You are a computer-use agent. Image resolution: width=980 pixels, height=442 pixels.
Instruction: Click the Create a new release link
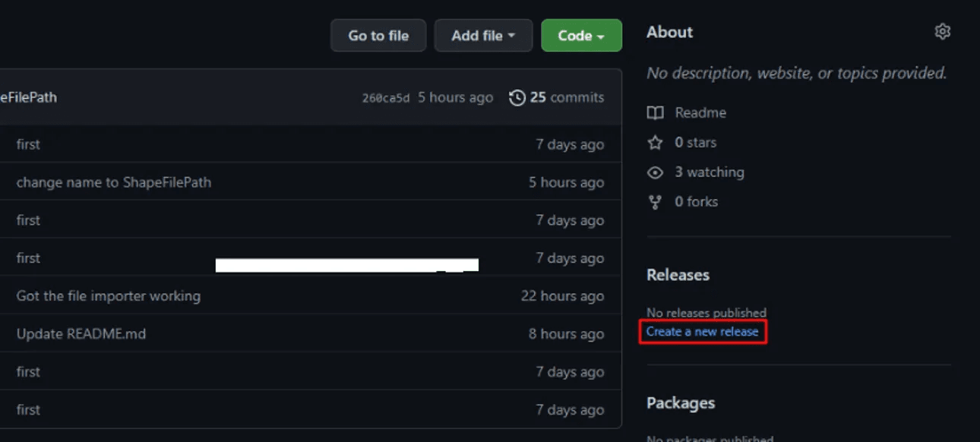(702, 332)
